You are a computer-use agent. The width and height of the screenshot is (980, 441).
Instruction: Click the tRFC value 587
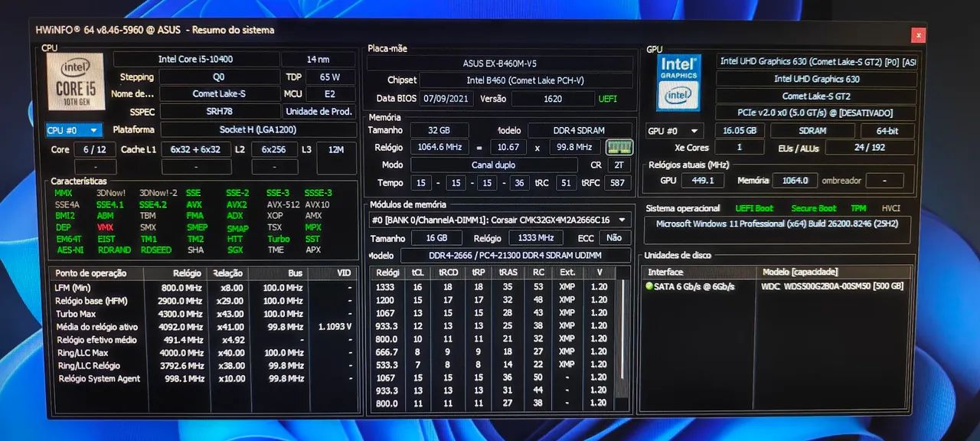tap(617, 183)
